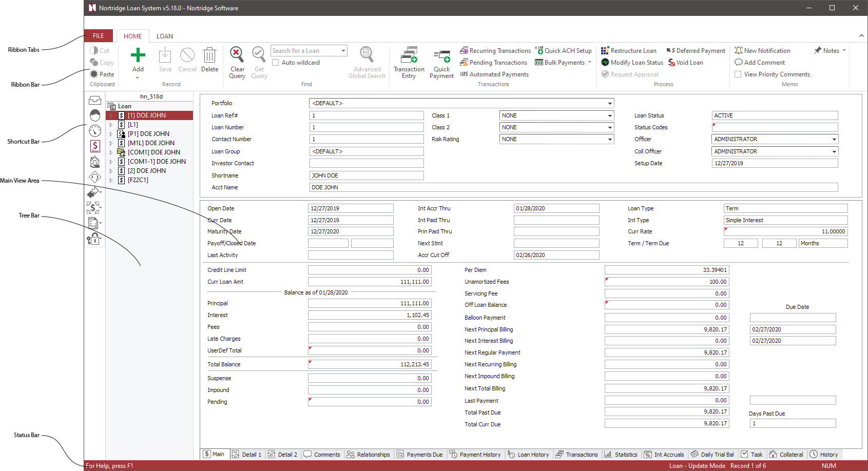Image resolution: width=868 pixels, height=471 pixels.
Task: Click the contact head shortcut icon
Action: pos(95,115)
